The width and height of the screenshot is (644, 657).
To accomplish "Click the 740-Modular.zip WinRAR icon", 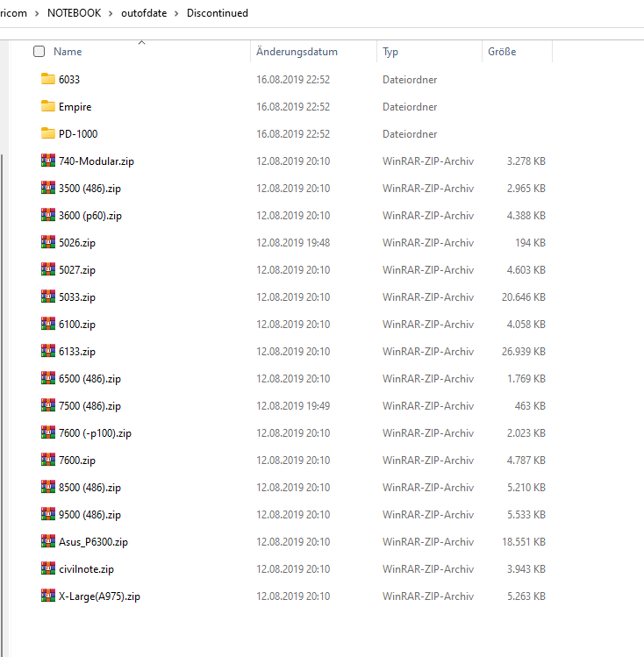I will (48, 161).
